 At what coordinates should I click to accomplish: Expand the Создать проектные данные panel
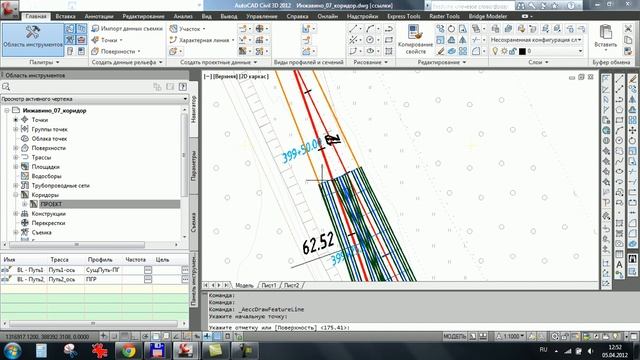(x=218, y=62)
